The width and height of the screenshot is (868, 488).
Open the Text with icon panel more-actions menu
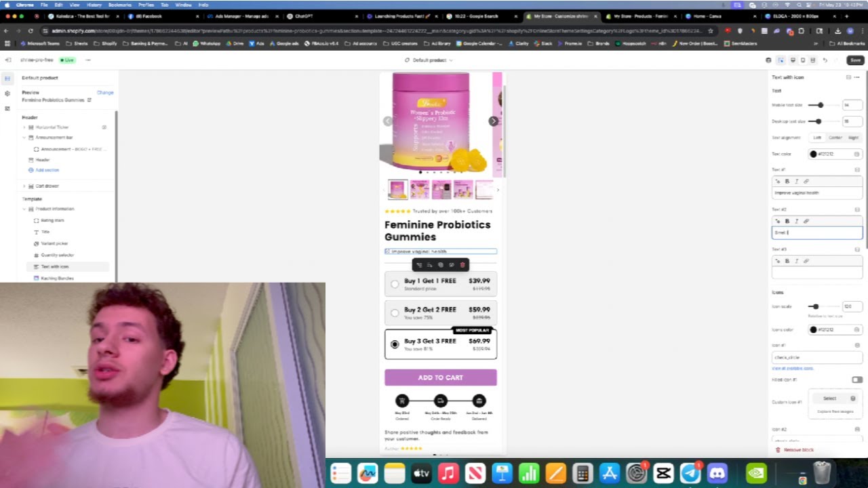[x=856, y=77]
